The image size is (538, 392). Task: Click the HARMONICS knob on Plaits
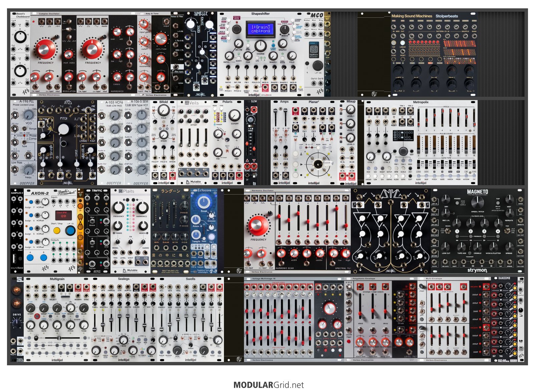[x=142, y=208]
